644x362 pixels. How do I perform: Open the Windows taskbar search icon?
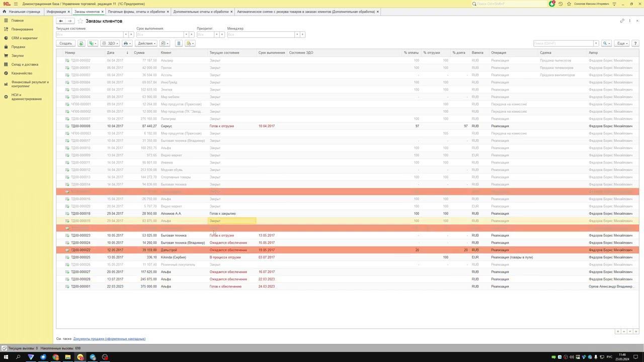(x=18, y=357)
